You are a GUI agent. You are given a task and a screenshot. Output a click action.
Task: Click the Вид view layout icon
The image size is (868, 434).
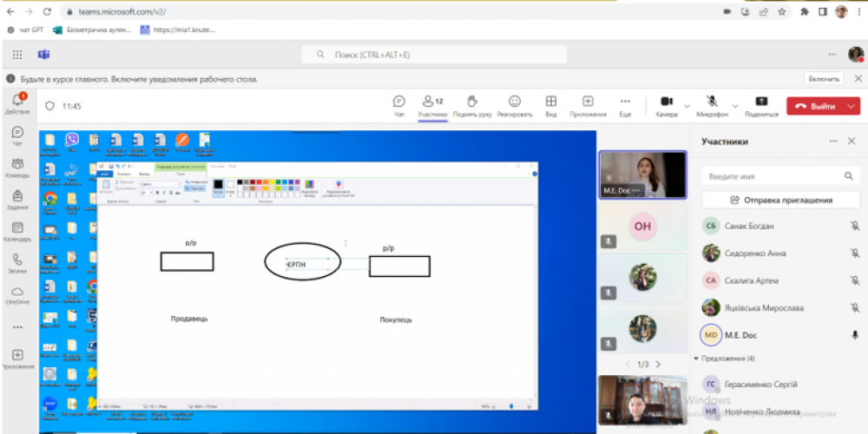tap(550, 105)
